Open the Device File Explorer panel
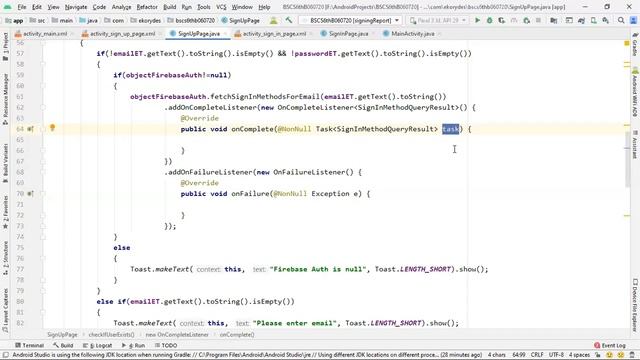 pos(635,305)
